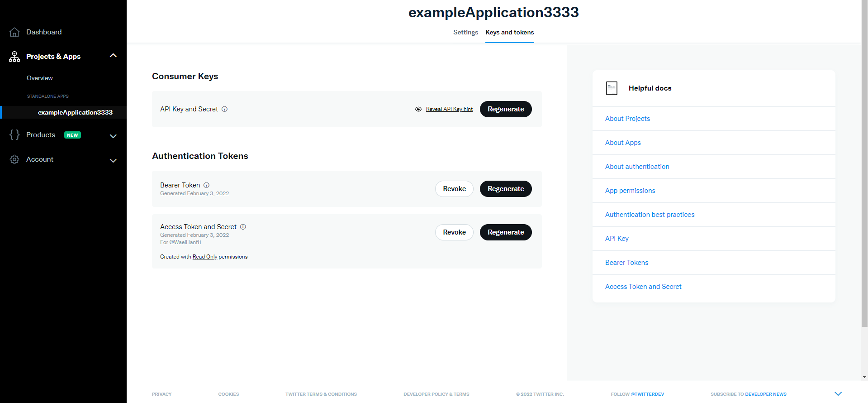
Task: Regenerate the Access Token and Secret
Action: pos(506,232)
